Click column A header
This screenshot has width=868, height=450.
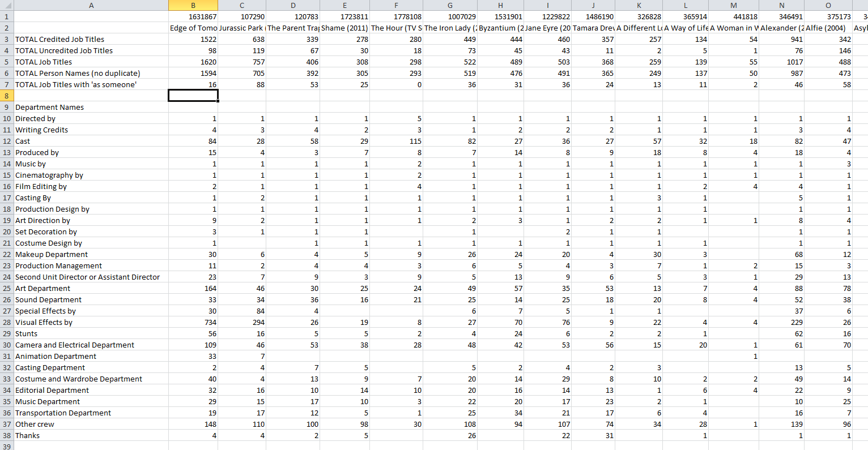click(x=91, y=5)
